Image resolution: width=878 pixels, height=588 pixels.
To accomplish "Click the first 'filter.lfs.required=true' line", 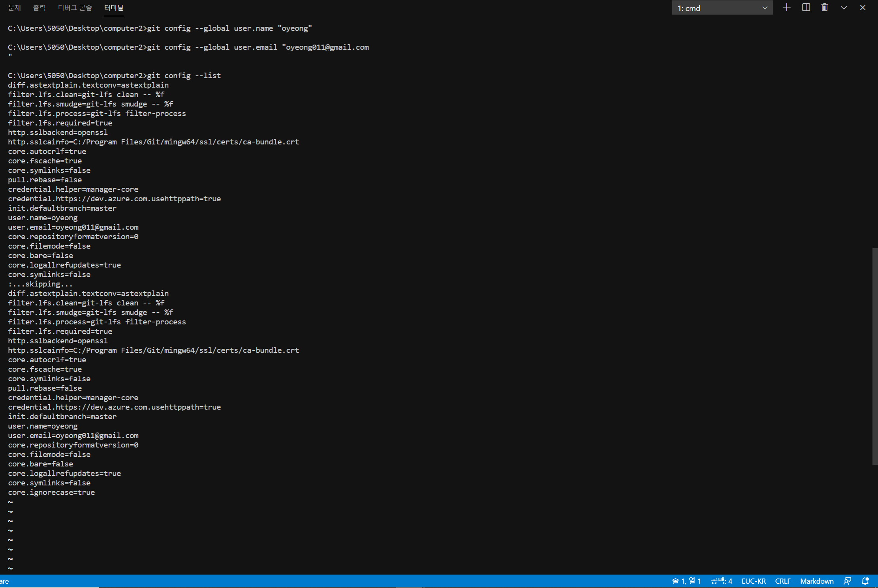I will point(60,123).
